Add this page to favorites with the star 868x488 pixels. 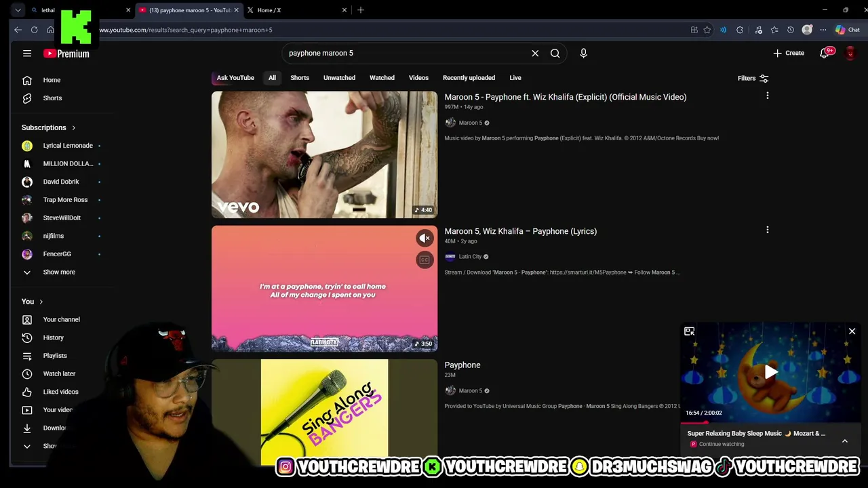tap(707, 30)
